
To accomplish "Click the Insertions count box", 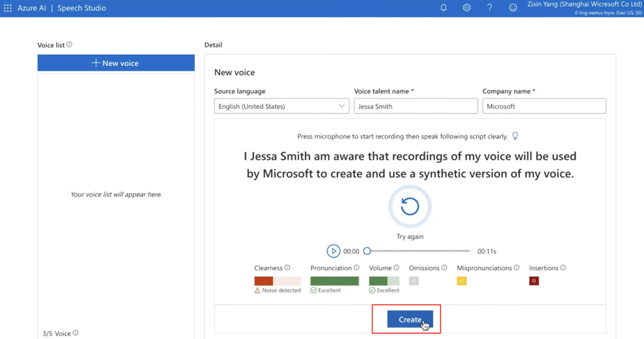I will (534, 281).
